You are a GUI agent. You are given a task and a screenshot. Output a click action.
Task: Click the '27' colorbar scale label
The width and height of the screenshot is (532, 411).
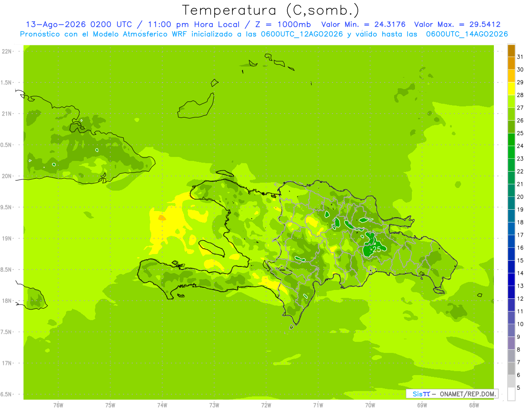click(520, 108)
